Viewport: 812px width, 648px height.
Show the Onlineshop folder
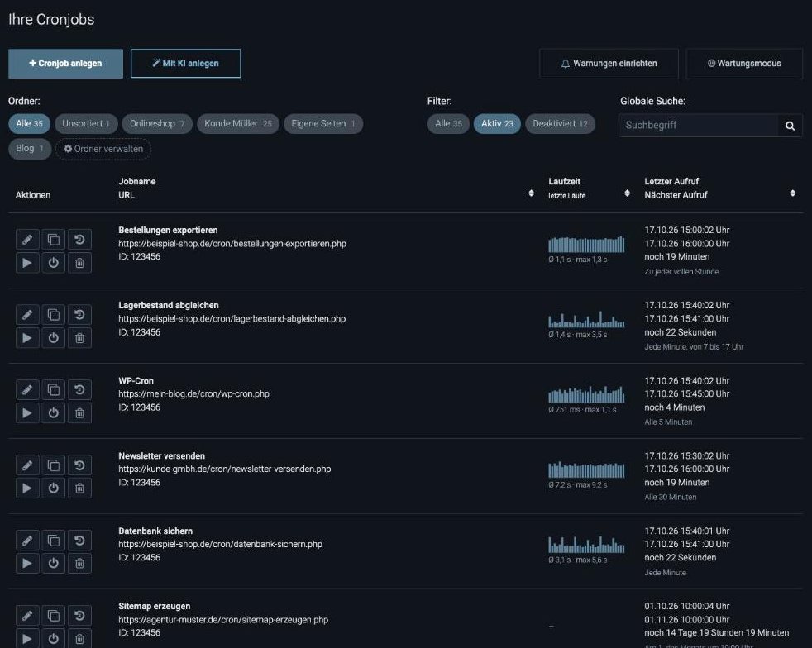[157, 124]
